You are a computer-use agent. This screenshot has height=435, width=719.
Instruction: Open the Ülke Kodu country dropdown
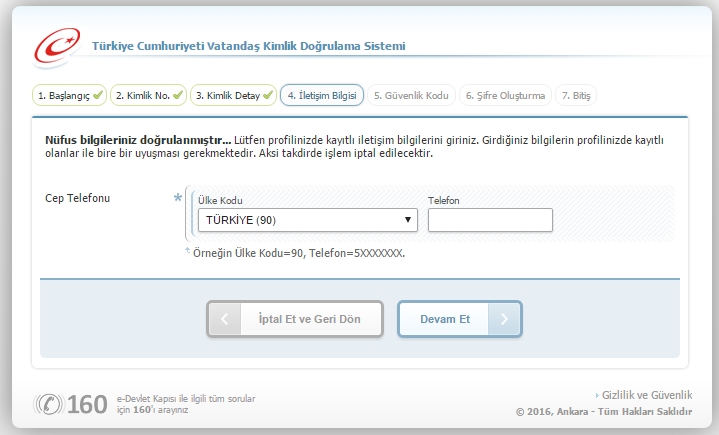pyautogui.click(x=307, y=220)
